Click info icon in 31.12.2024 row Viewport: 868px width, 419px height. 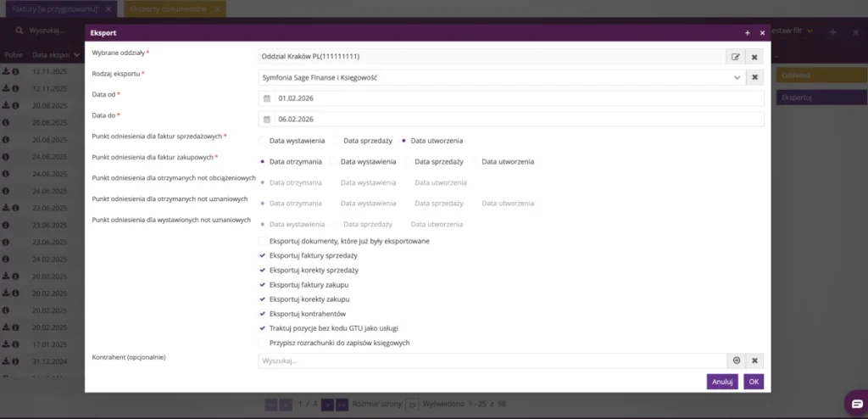pyautogui.click(x=15, y=361)
